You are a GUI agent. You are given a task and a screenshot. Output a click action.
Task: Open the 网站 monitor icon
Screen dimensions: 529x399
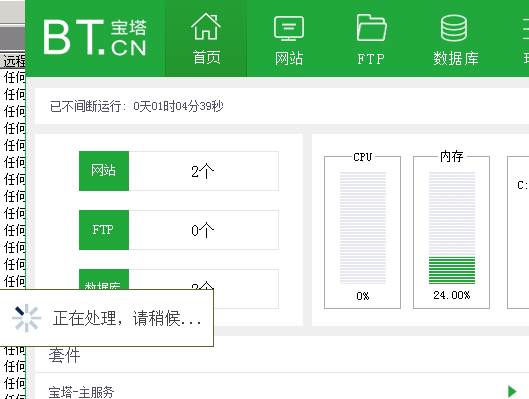[x=289, y=28]
